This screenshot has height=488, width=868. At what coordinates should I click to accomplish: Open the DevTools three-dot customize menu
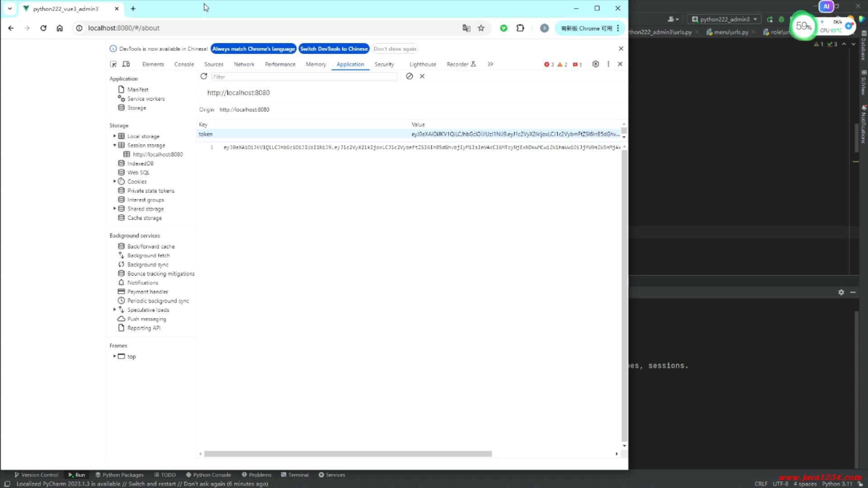coord(608,64)
